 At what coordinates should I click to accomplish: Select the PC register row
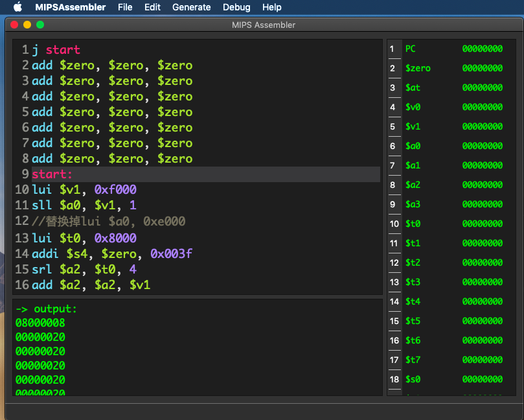(451, 49)
